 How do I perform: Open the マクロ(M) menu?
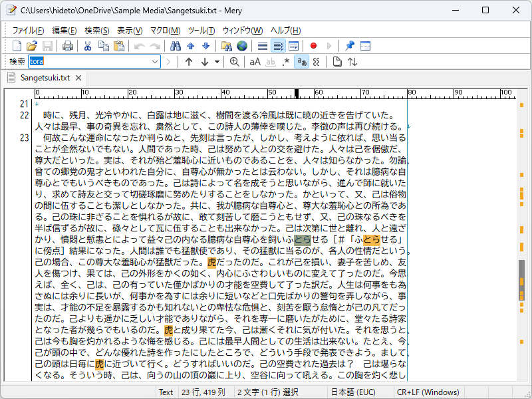pyautogui.click(x=165, y=31)
